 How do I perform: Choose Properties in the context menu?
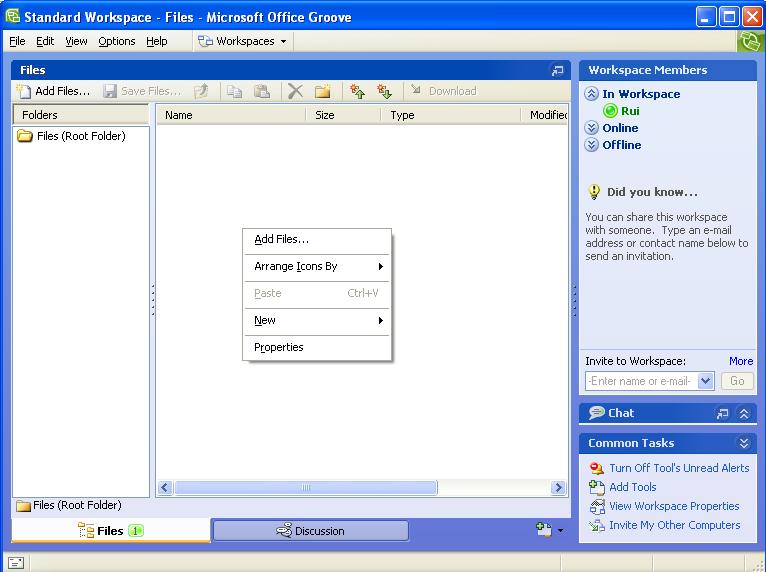click(x=317, y=347)
